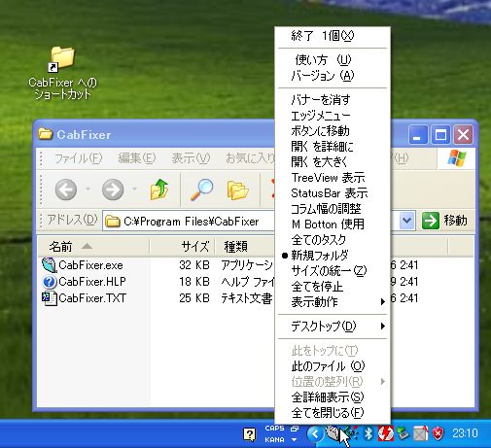Open the ファイル(F) menu

(78, 158)
